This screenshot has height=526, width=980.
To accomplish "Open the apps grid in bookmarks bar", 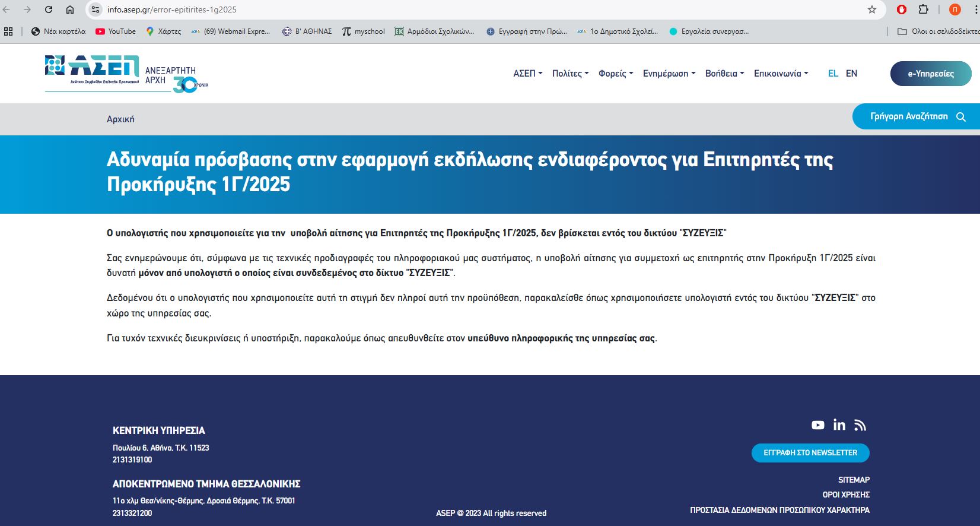I will [x=8, y=31].
